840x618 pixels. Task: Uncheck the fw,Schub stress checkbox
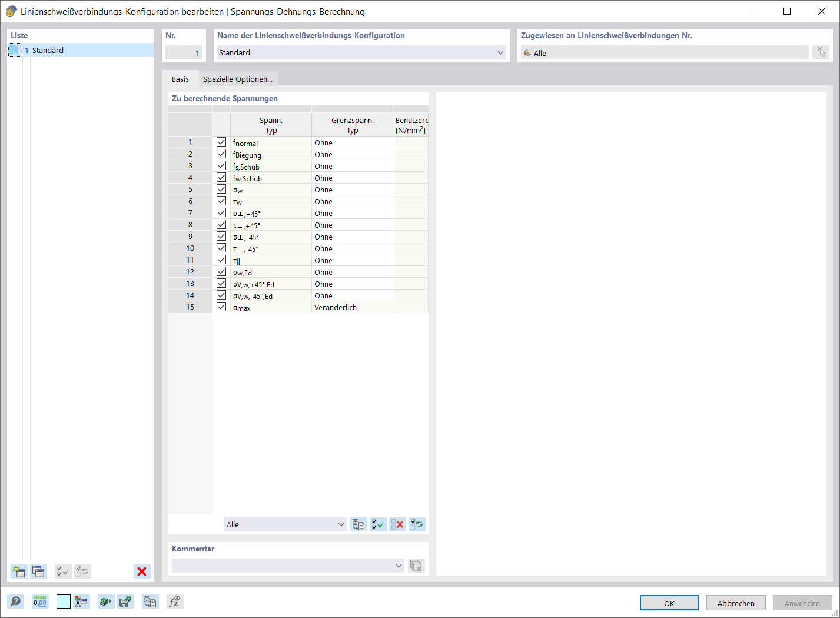(x=221, y=178)
